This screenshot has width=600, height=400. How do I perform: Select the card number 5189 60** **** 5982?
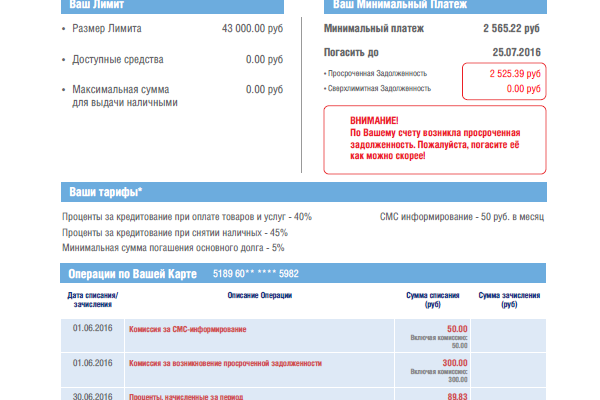click(x=256, y=274)
